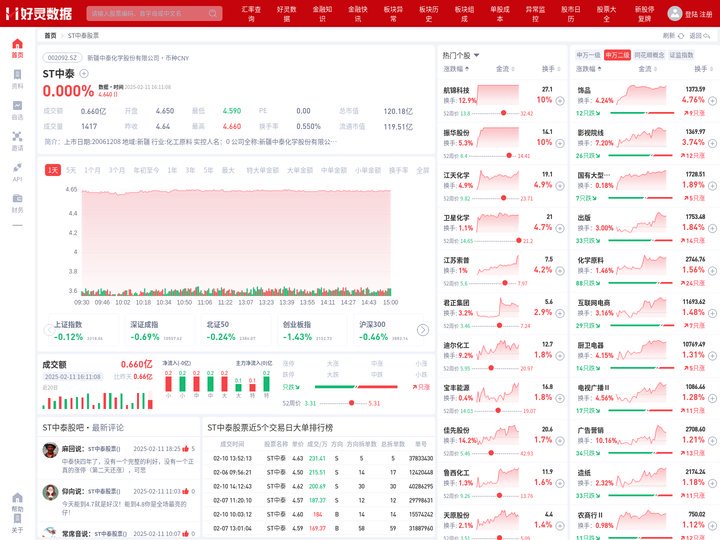Open 汇率查询 in top navigation
This screenshot has height=540, width=720.
point(251,14)
